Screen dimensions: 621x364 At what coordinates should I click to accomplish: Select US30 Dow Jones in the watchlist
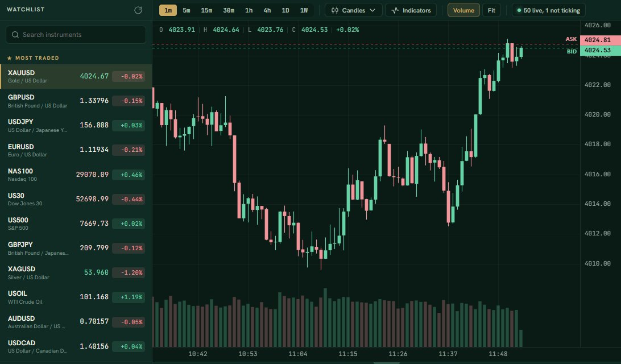pos(76,199)
